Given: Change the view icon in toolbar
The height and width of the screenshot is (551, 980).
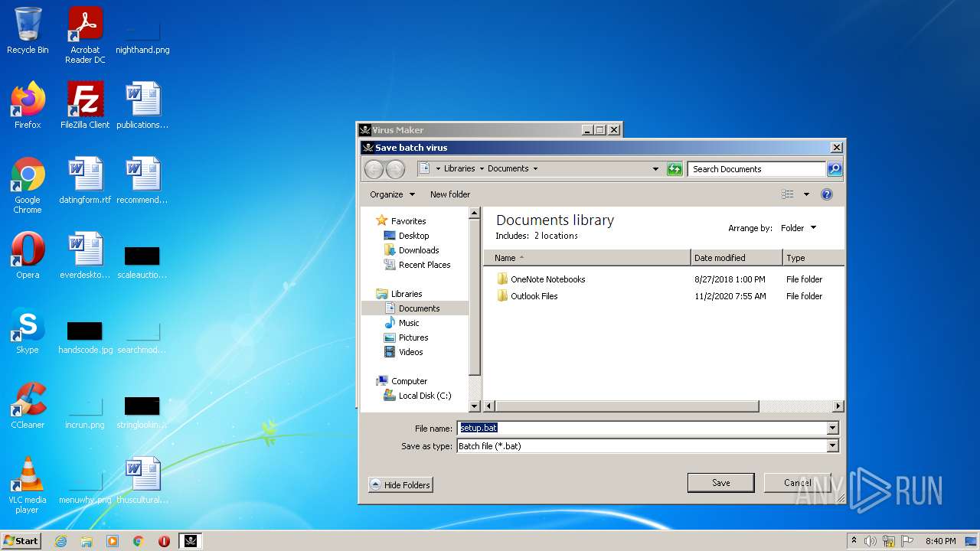Looking at the screenshot, I should 787,194.
